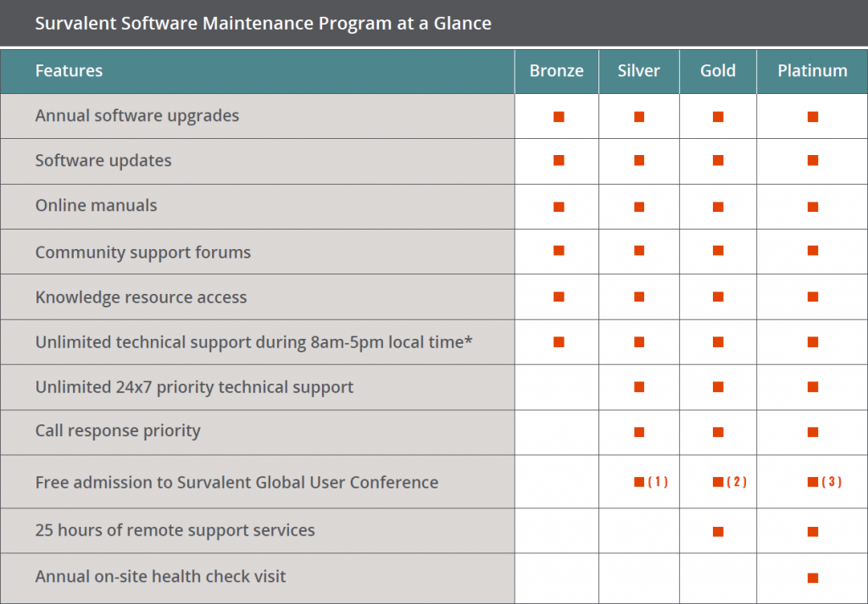868x604 pixels.
Task: Click Gold conference marker with footnote (2)
Action: pos(730,482)
